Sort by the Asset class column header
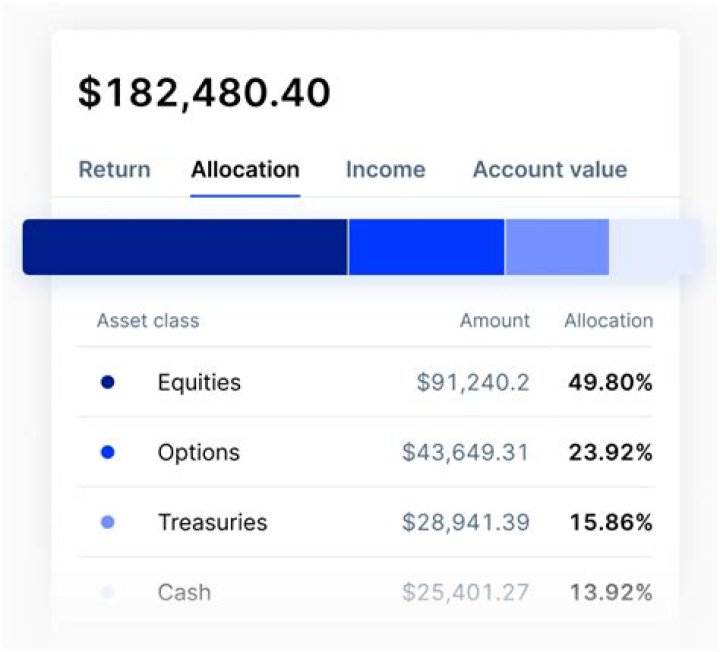Image resolution: width=720 pixels, height=652 pixels. (148, 321)
